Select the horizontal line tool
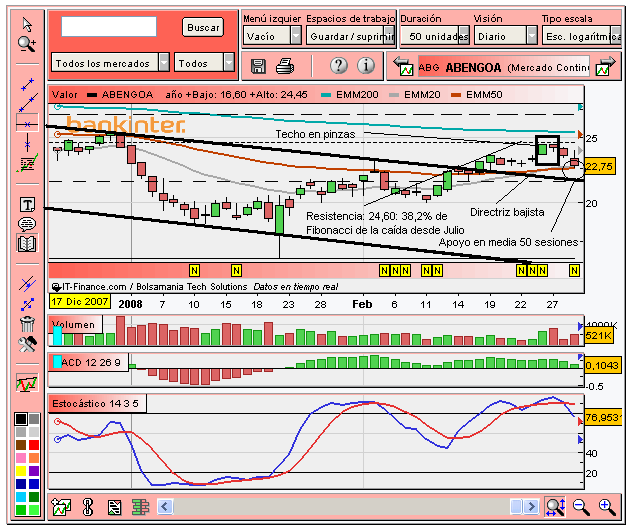The width and height of the screenshot is (631, 529). [x=27, y=124]
